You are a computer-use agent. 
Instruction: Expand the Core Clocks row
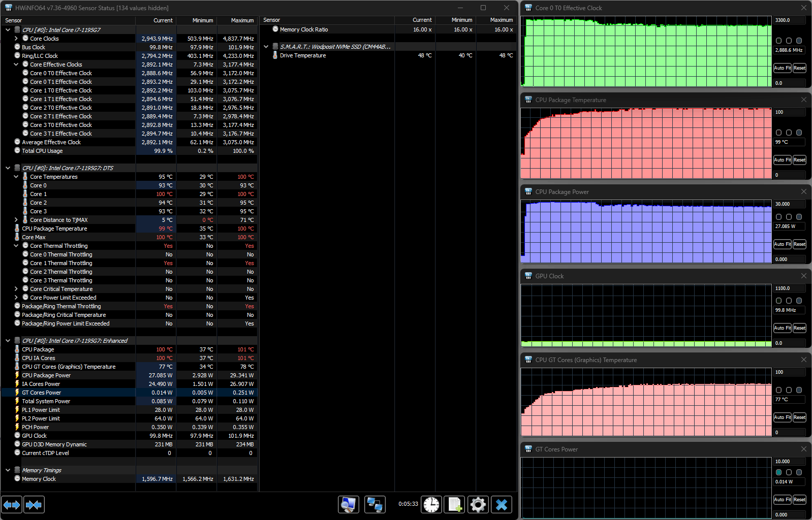pos(16,39)
